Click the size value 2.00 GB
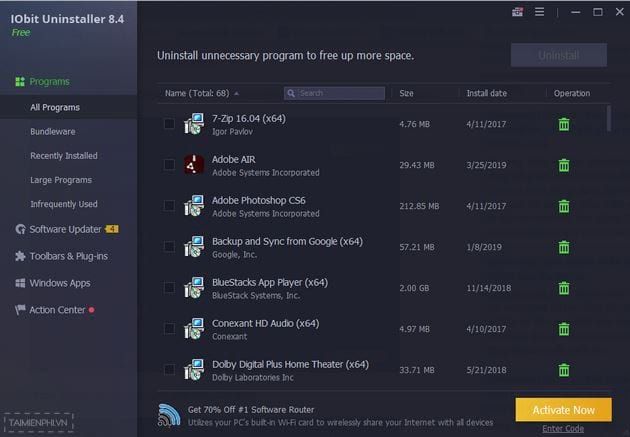Screen dimensions: 630x437 [414, 288]
